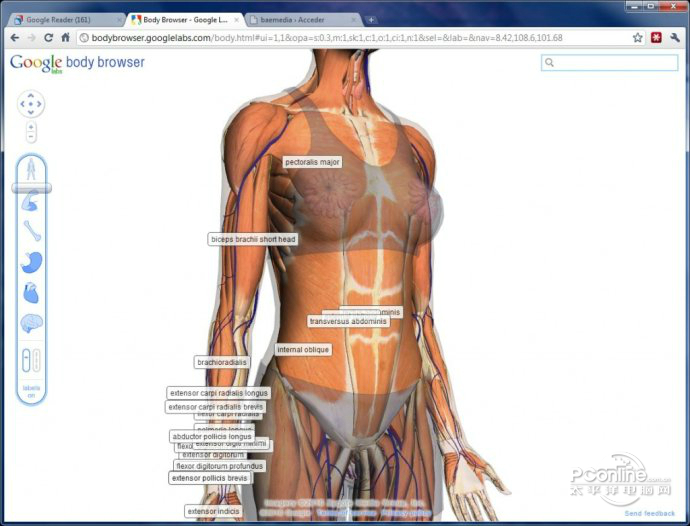The height and width of the screenshot is (526, 690).
Task: Select the stomach organs layer icon
Action: 31,262
